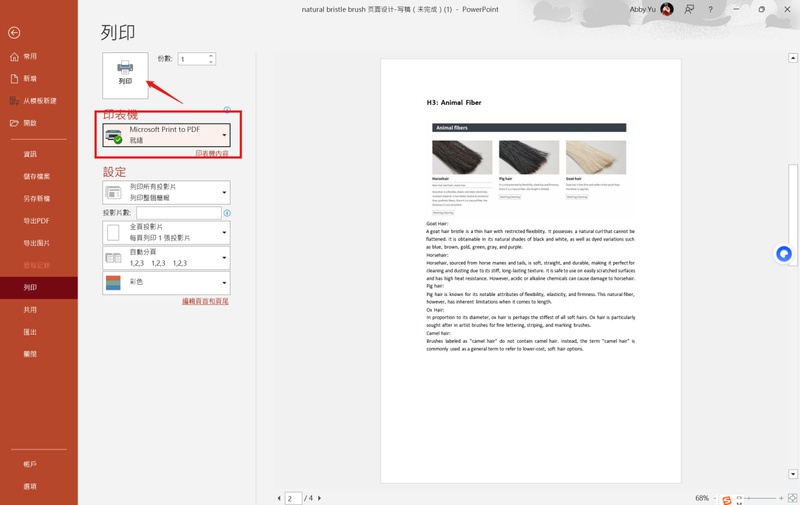Click the preview zoom slider
The width and height of the screenshot is (800, 505).
tap(760, 498)
